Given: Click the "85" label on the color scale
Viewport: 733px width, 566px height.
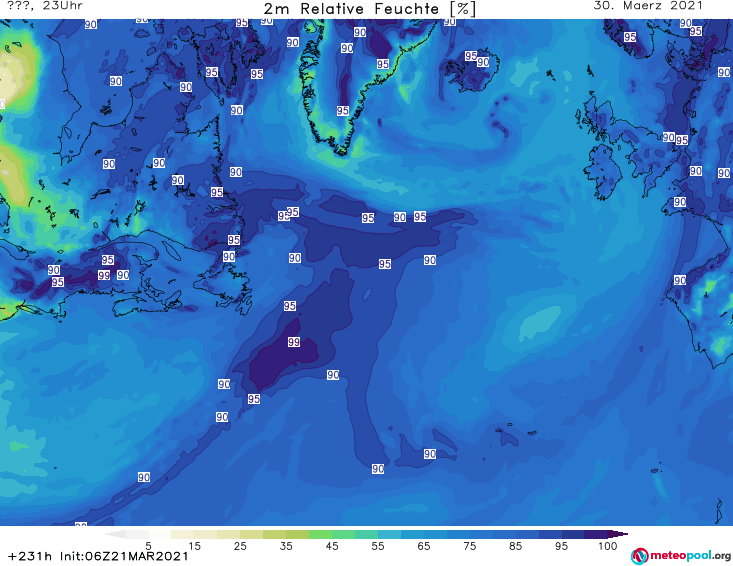Looking at the screenshot, I should tap(515, 546).
